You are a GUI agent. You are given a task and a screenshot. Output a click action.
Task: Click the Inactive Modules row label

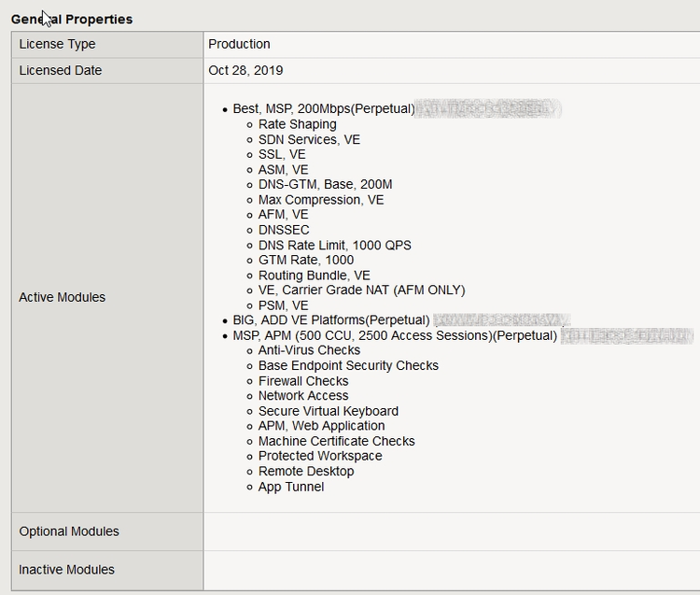point(66,570)
